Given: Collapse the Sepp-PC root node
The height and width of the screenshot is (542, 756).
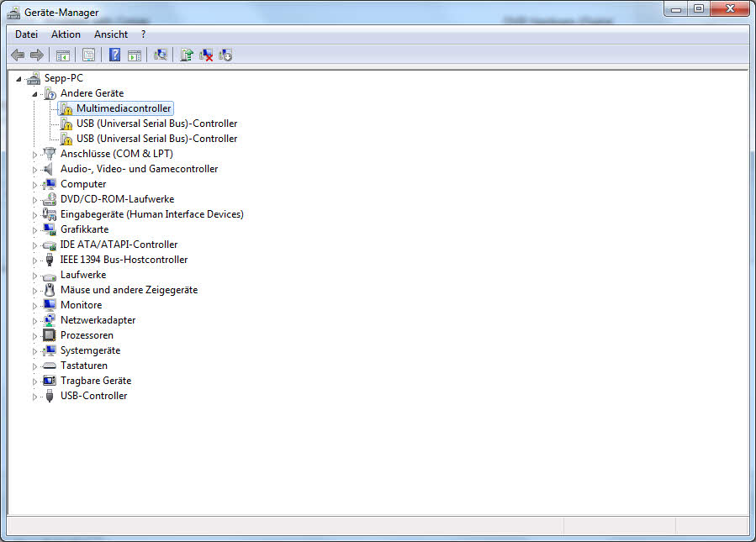Looking at the screenshot, I should point(19,78).
